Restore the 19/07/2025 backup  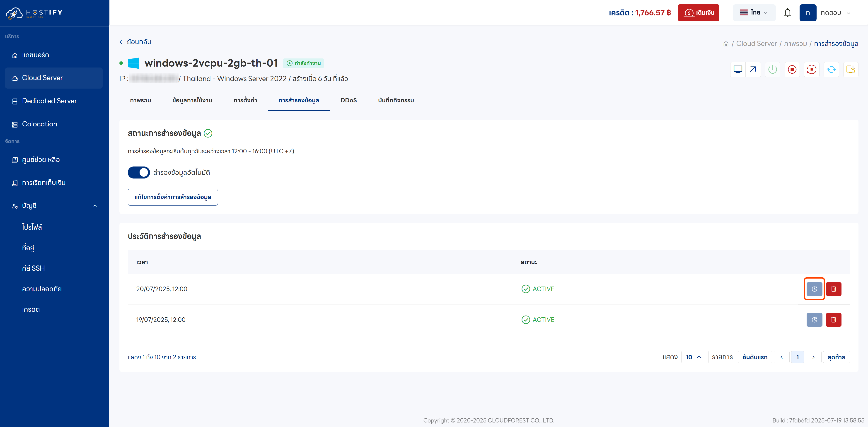[x=814, y=319]
